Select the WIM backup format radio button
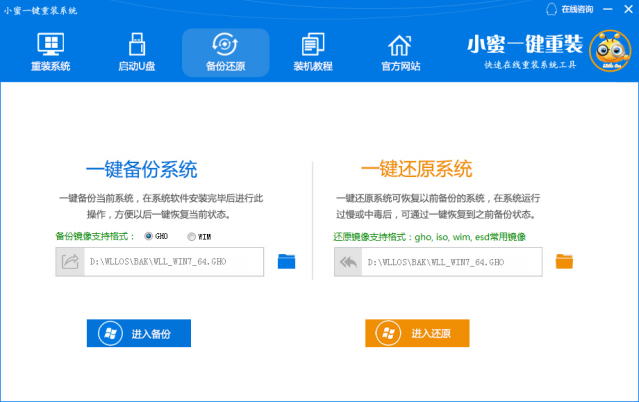 click(x=192, y=236)
